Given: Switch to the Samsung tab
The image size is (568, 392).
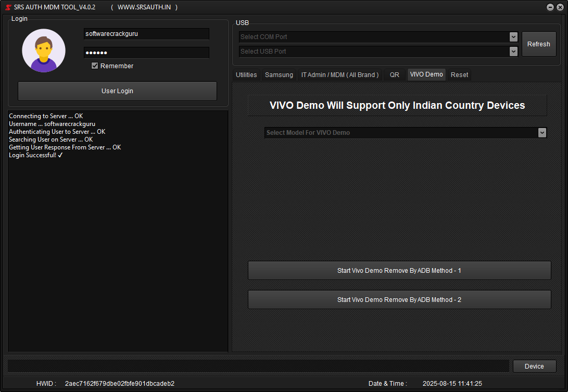Looking at the screenshot, I should (x=279, y=74).
